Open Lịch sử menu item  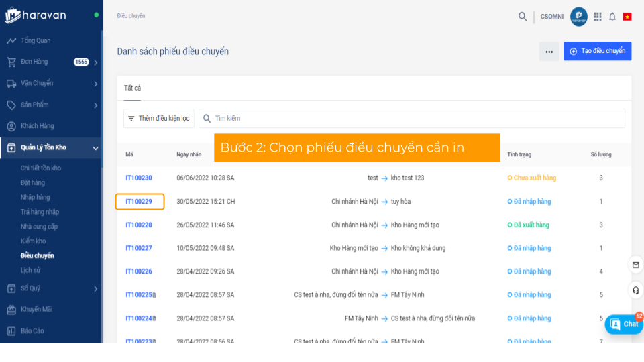pyautogui.click(x=30, y=270)
